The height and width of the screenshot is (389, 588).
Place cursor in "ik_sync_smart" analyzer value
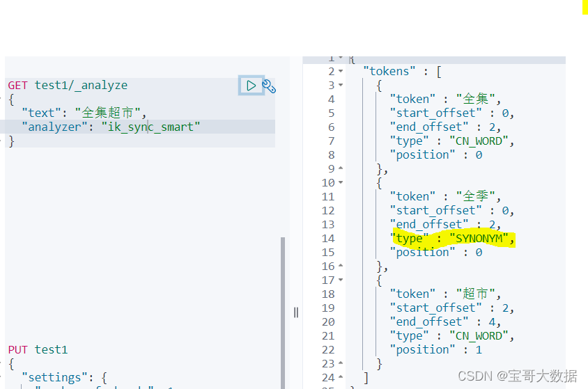[x=150, y=127]
